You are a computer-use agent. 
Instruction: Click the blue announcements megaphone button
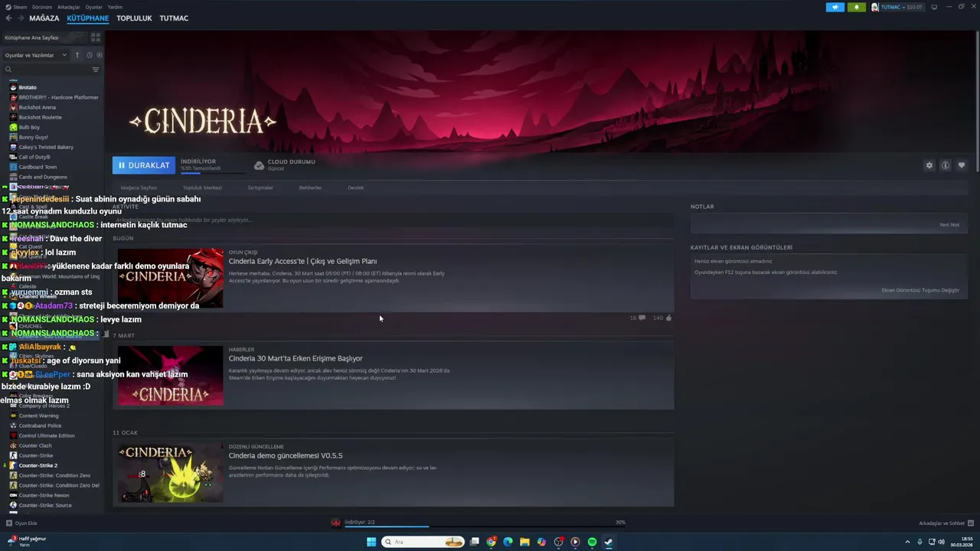coord(835,7)
